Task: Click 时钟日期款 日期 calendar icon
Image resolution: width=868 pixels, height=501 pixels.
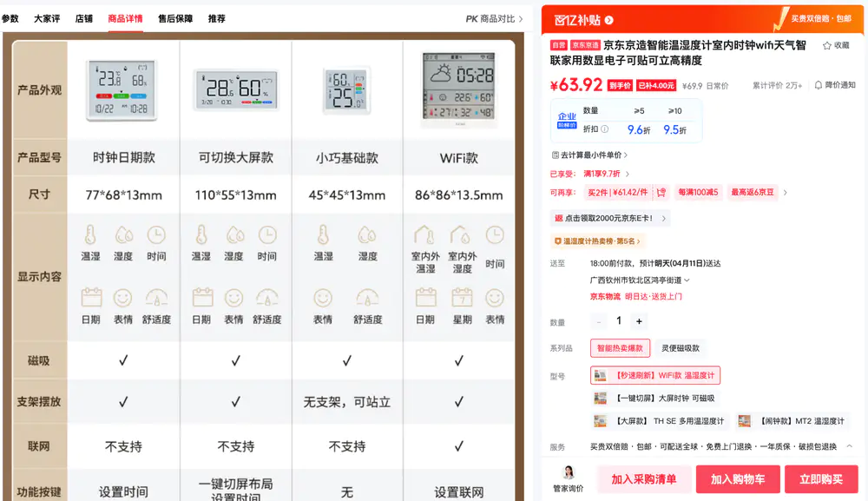Action: click(x=91, y=297)
